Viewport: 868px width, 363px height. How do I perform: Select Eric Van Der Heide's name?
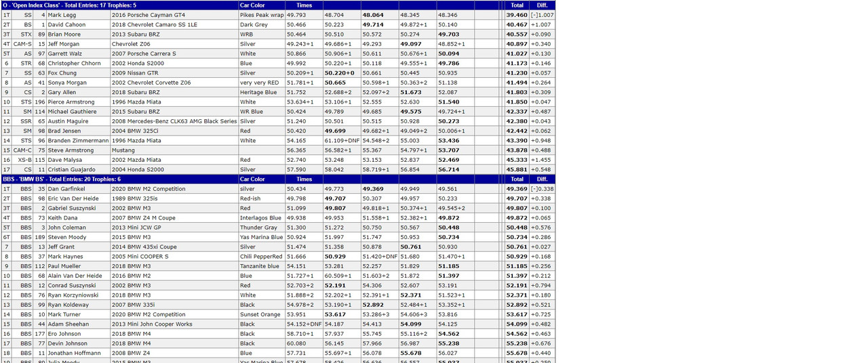tap(73, 198)
